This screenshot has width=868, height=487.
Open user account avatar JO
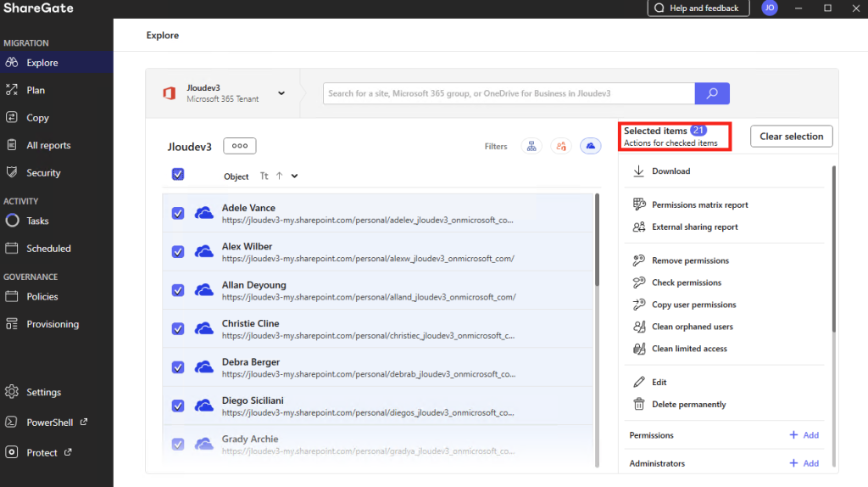coord(770,8)
